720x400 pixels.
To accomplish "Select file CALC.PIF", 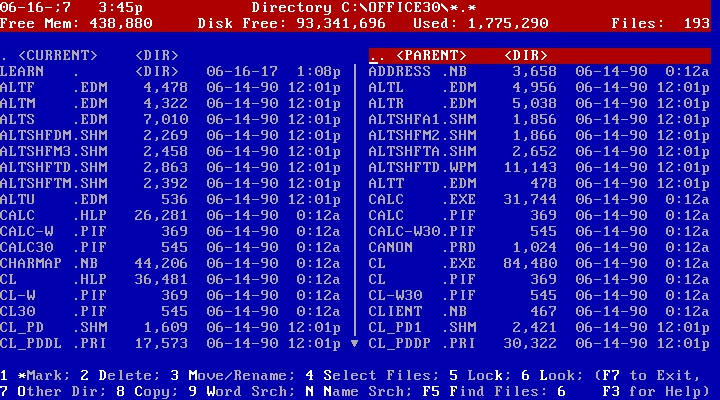I will pyautogui.click(x=540, y=216).
